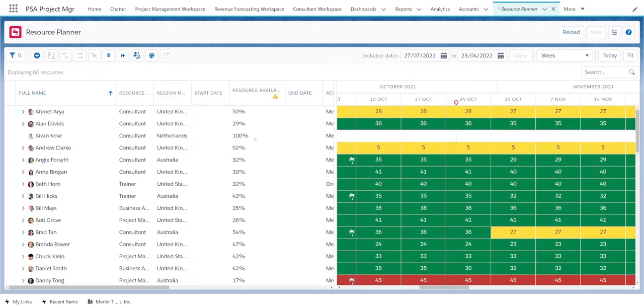This screenshot has height=305, width=644.
Task: Click the warning triangle under Resource Availability
Action: tap(275, 96)
